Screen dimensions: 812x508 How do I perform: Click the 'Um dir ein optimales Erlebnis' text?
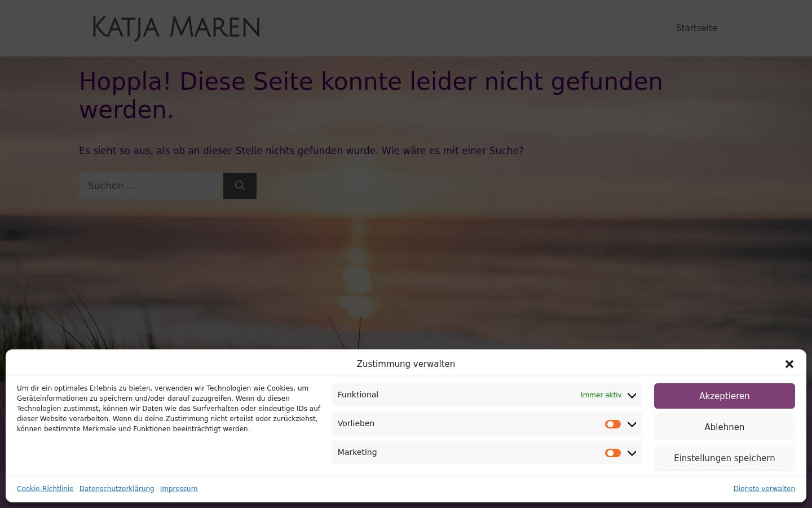coord(169,409)
